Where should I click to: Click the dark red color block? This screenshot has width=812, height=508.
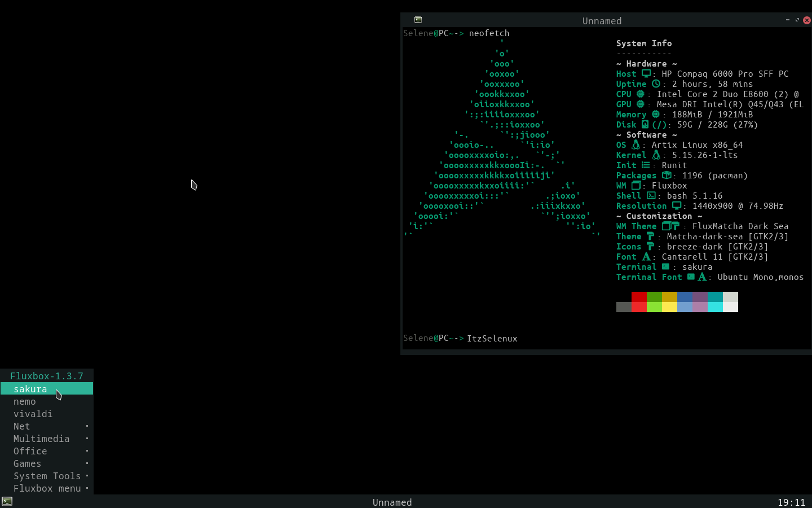[639, 297]
